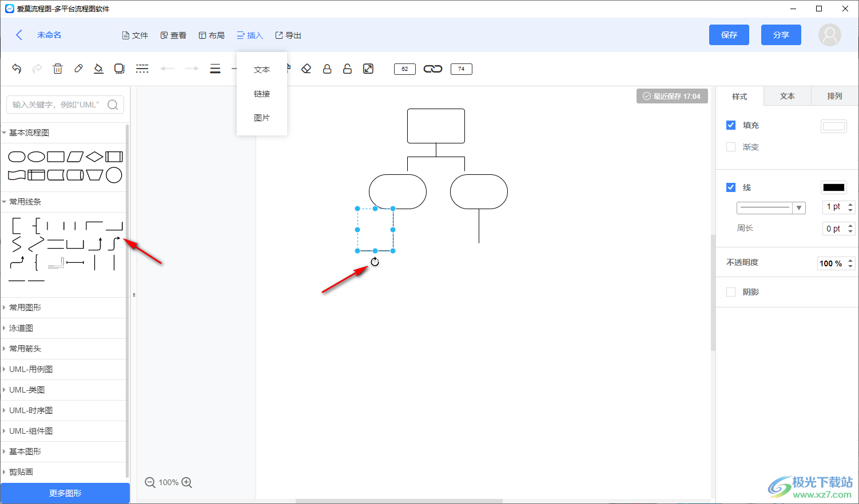Click the open padlock unlock icon
Image resolution: width=859 pixels, height=504 pixels.
coord(347,69)
